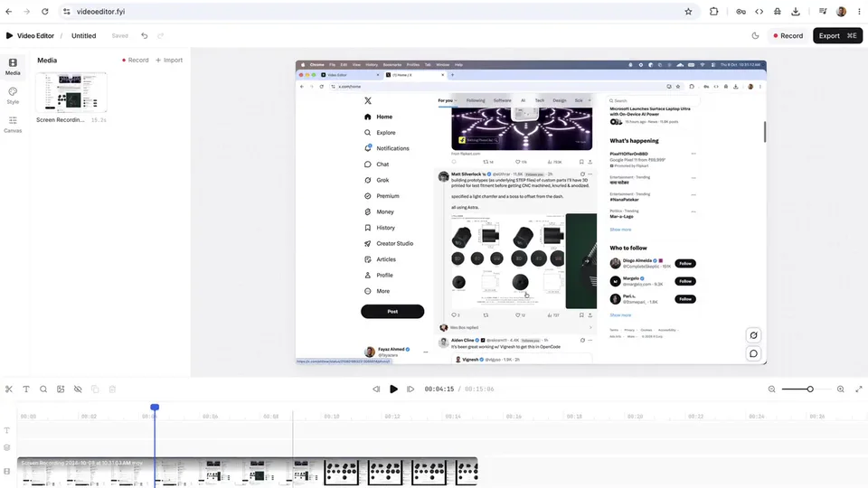Bookmark this page with the star
This screenshot has height=488, width=868.
(x=688, y=11)
